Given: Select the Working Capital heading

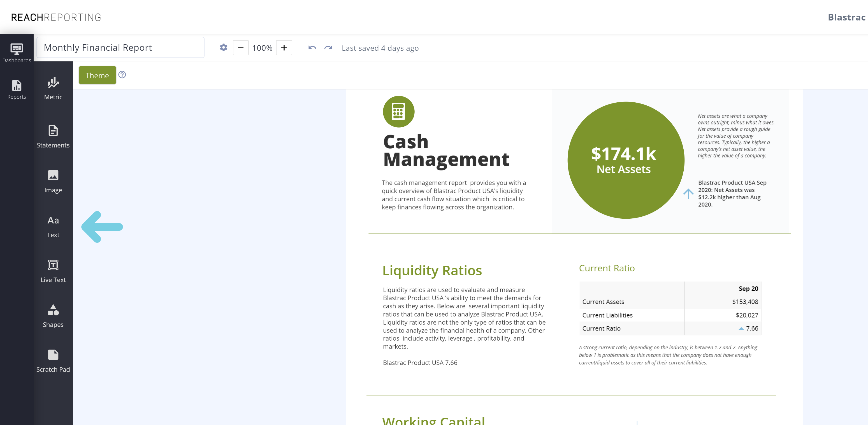Looking at the screenshot, I should coord(433,420).
